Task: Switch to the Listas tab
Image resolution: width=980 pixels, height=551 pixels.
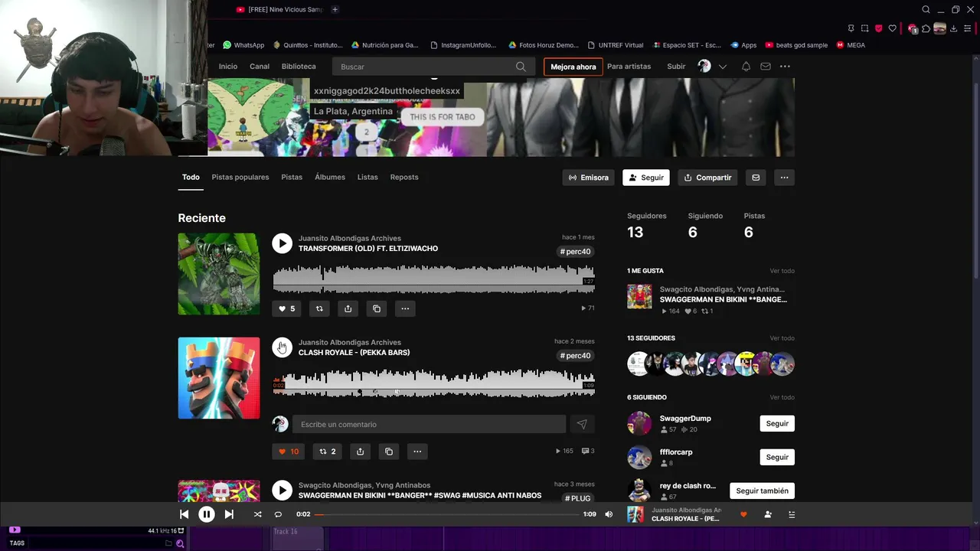Action: (367, 177)
